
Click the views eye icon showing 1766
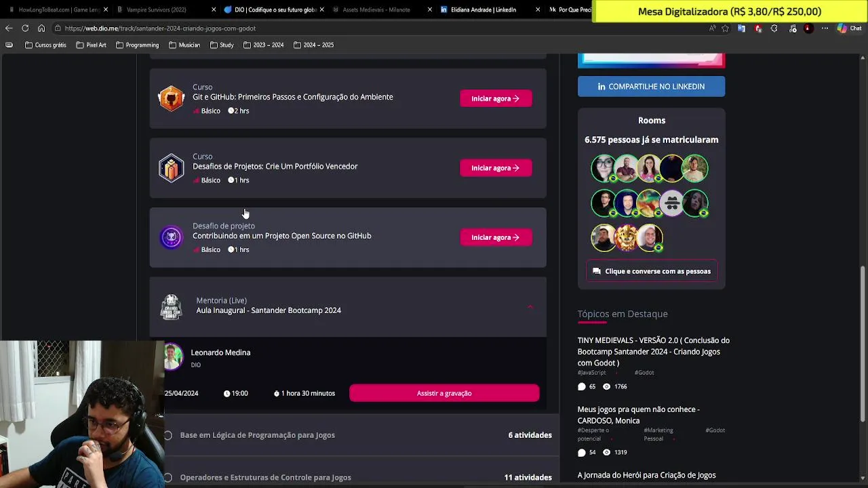point(606,386)
